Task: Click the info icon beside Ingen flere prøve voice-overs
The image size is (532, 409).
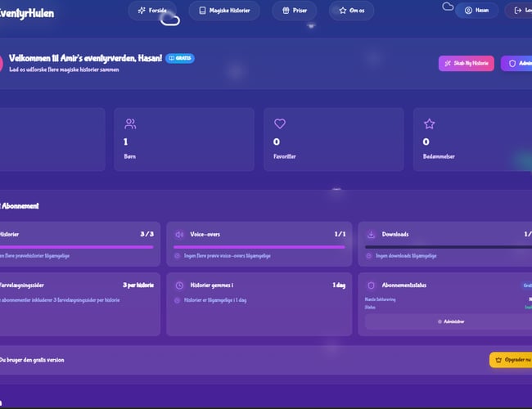Action: [x=178, y=256]
